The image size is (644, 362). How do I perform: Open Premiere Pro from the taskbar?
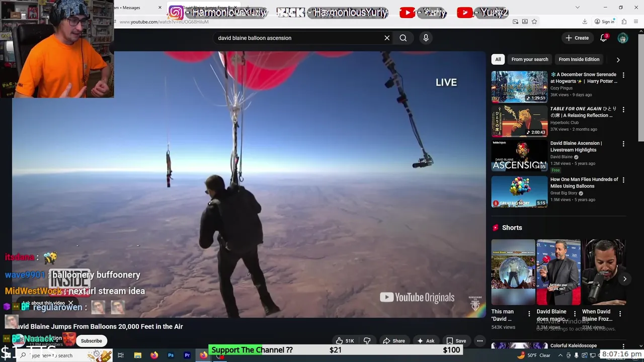(187, 355)
